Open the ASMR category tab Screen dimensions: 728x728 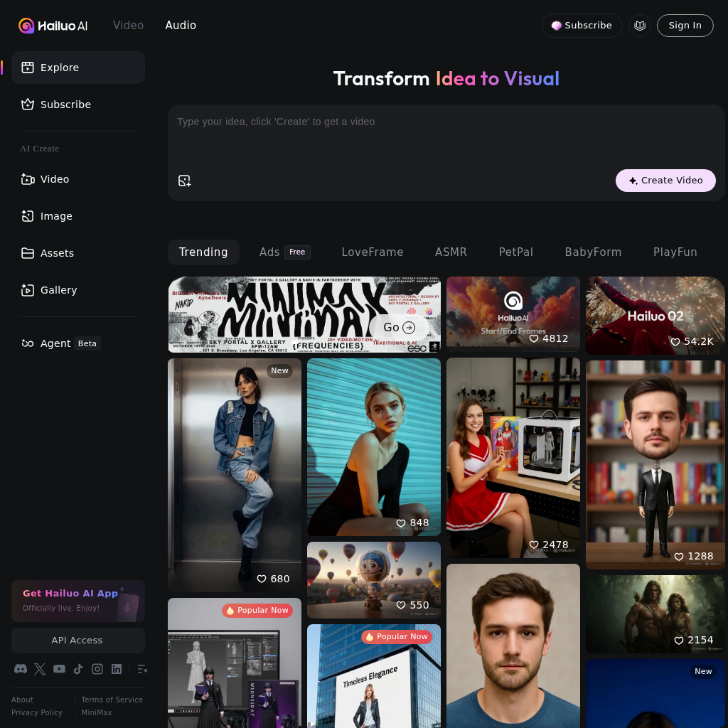(451, 252)
